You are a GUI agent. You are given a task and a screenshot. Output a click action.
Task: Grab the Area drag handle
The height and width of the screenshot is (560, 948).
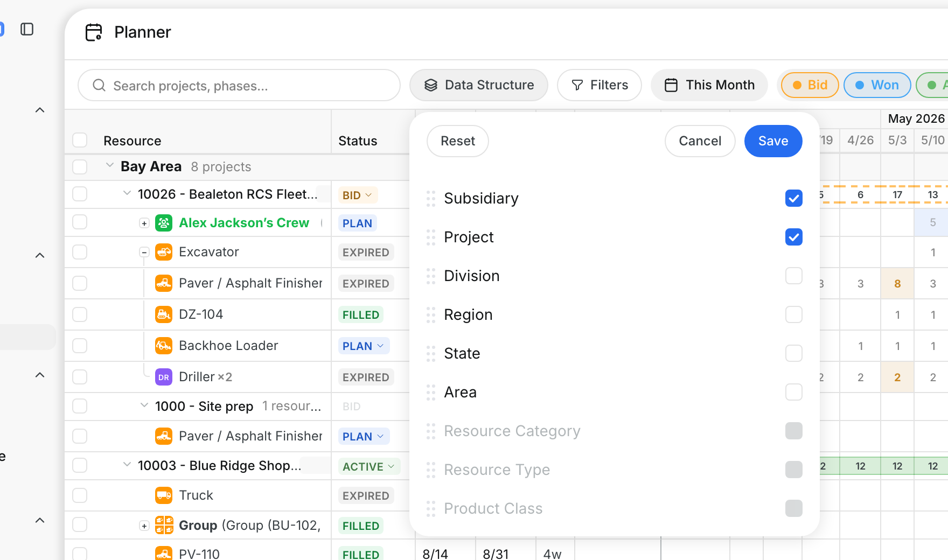point(431,393)
